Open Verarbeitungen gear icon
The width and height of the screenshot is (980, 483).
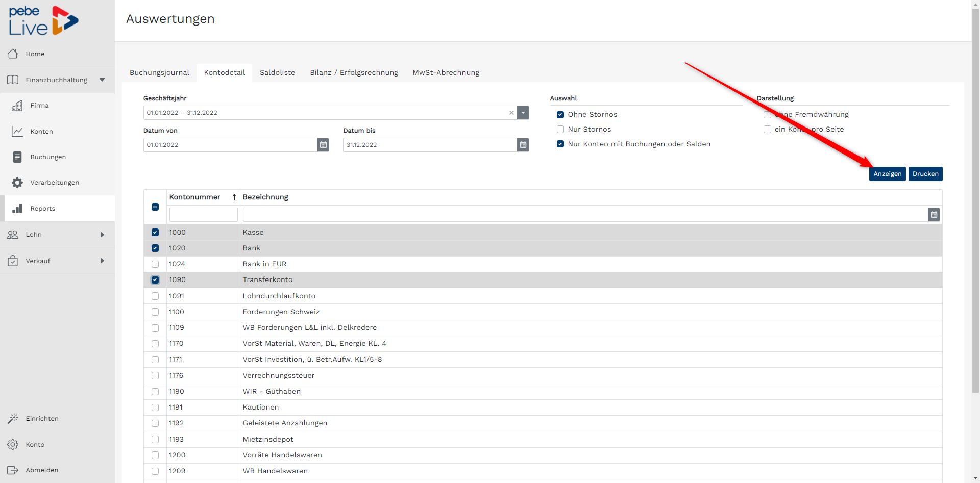tap(17, 183)
